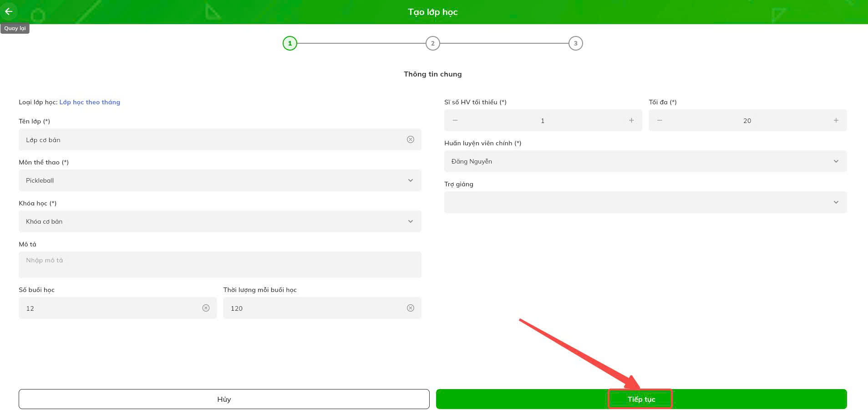Click the Hủy button
This screenshot has height=410, width=868.
224,399
